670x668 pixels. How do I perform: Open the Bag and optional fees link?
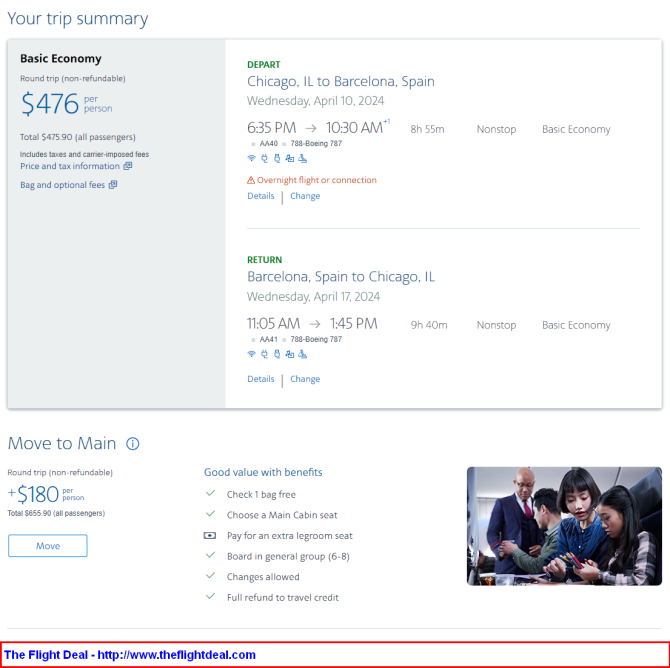click(x=62, y=185)
